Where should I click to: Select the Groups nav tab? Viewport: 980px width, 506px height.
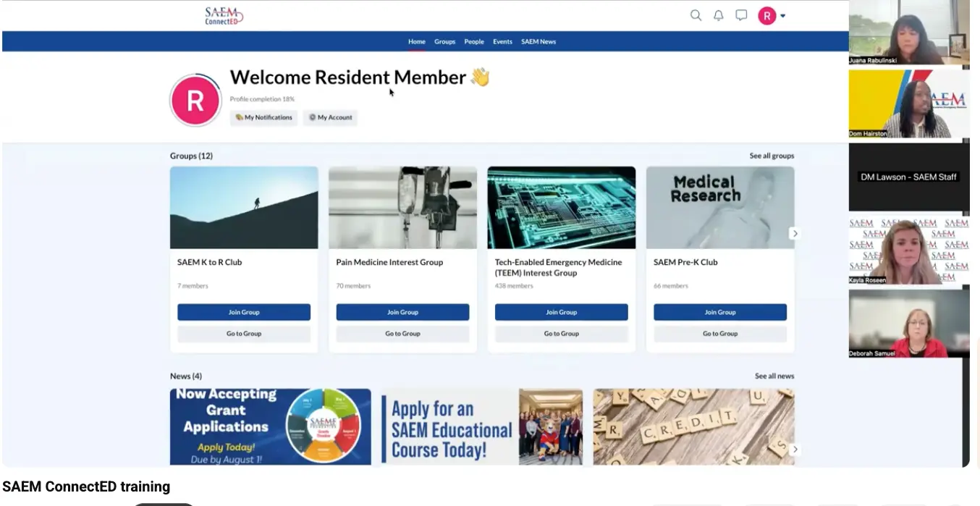pyautogui.click(x=445, y=42)
